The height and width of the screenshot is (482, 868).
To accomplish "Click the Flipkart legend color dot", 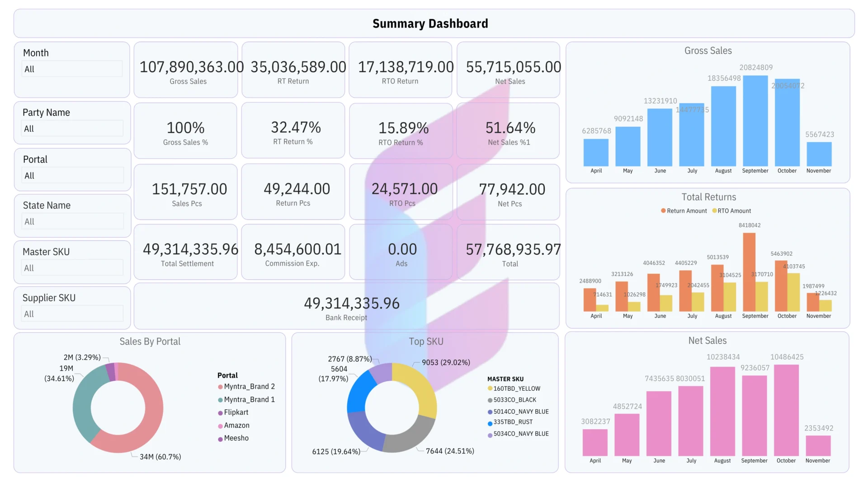I will (x=221, y=413).
